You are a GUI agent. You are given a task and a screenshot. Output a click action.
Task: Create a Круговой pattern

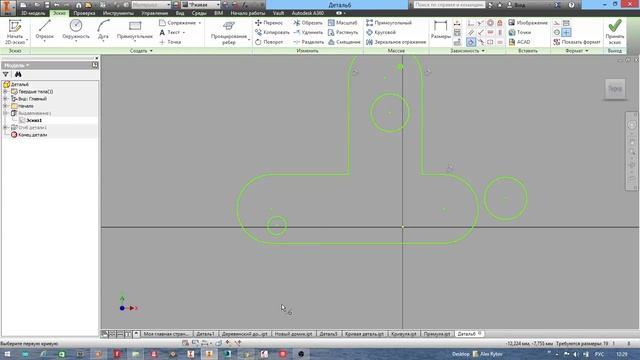pos(381,32)
